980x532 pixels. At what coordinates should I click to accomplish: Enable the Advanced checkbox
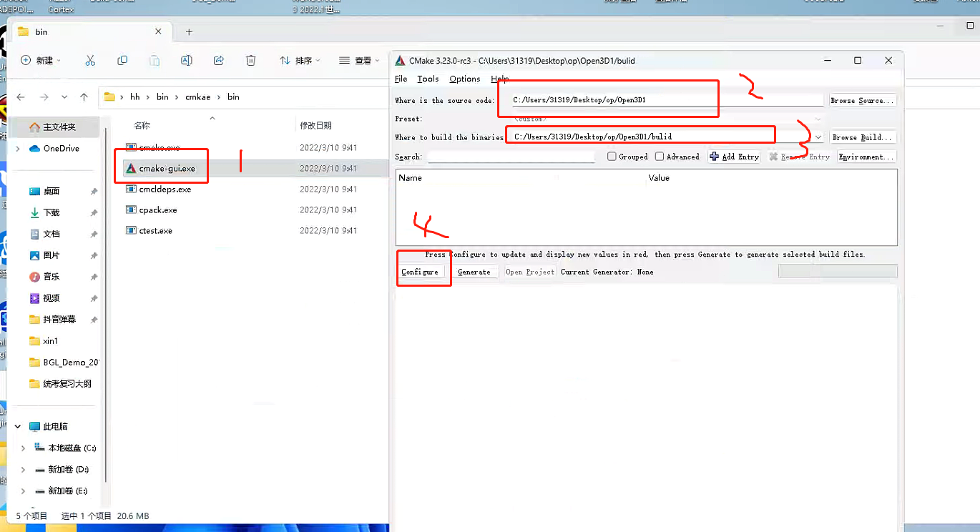(660, 157)
